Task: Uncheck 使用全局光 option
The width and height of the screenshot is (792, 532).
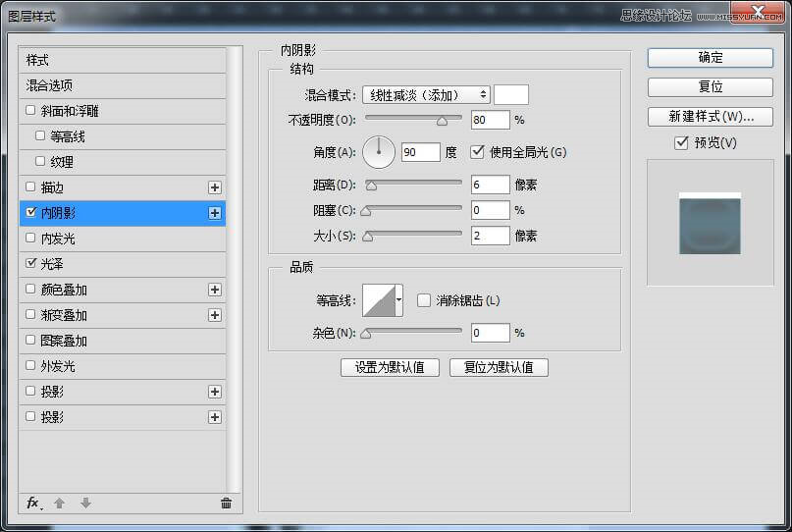Action: tap(478, 152)
